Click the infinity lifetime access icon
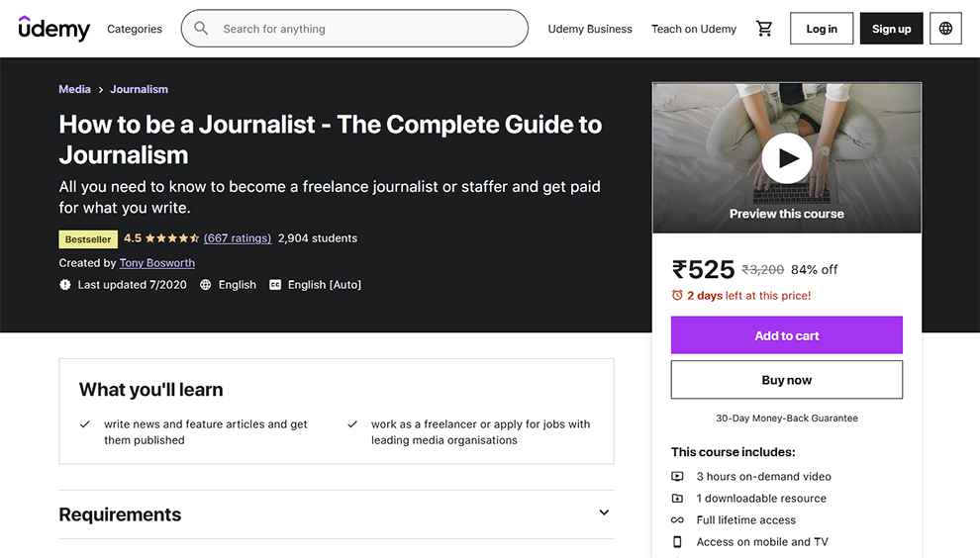 pos(677,519)
